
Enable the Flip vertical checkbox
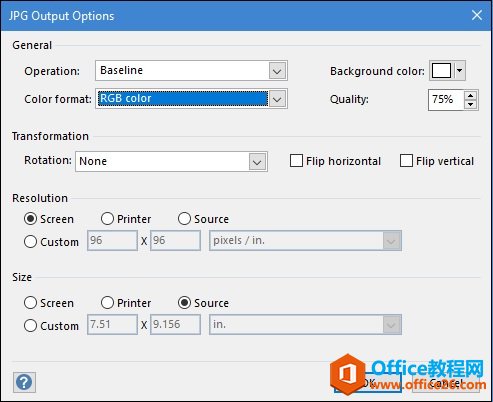pos(406,161)
